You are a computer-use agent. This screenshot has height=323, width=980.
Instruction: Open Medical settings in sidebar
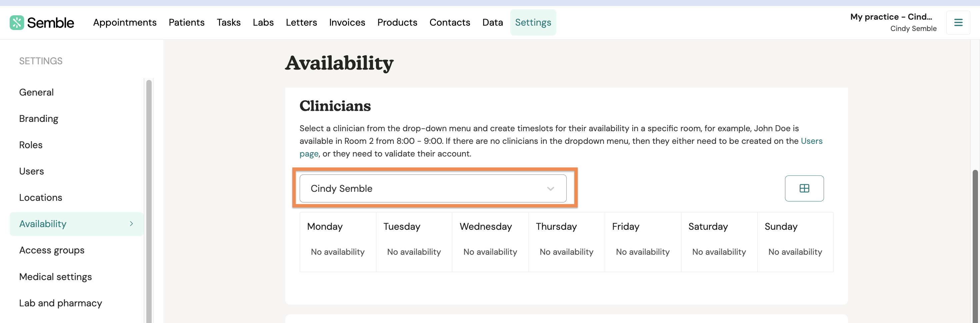point(56,277)
